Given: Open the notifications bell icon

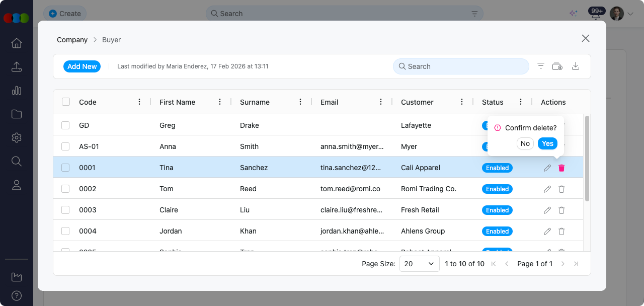Looking at the screenshot, I should point(596,15).
